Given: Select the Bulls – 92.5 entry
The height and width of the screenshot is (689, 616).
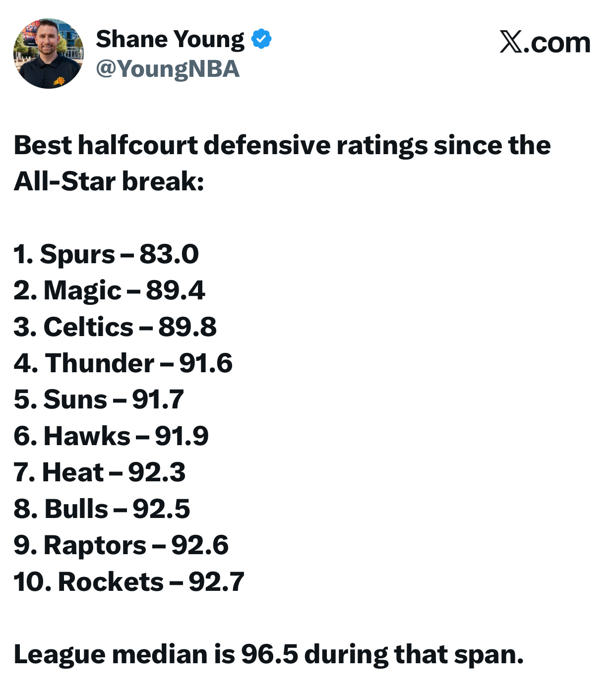Looking at the screenshot, I should pos(102,509).
